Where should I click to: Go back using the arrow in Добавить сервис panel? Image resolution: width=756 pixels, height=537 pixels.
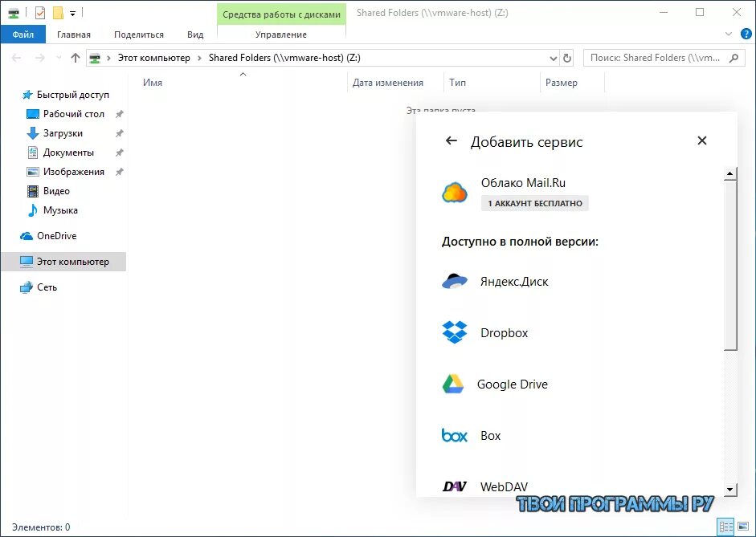click(x=451, y=140)
